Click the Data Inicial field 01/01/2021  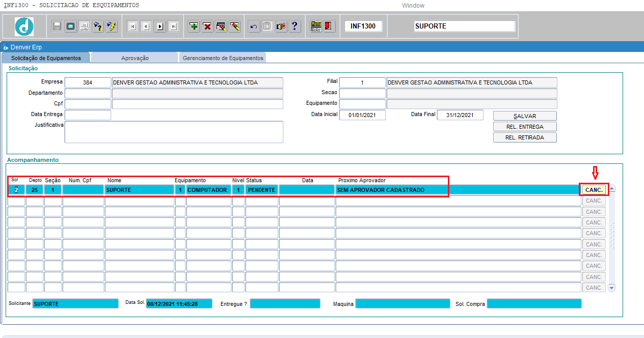click(x=362, y=115)
